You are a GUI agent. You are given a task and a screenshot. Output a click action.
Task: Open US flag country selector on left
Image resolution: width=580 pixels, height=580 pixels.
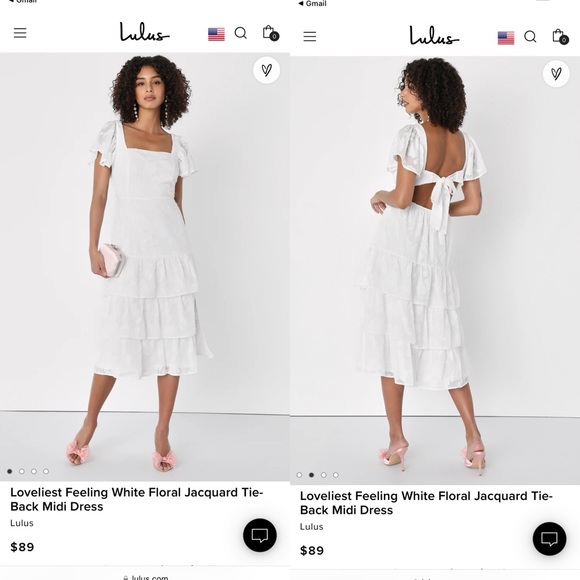coord(216,34)
